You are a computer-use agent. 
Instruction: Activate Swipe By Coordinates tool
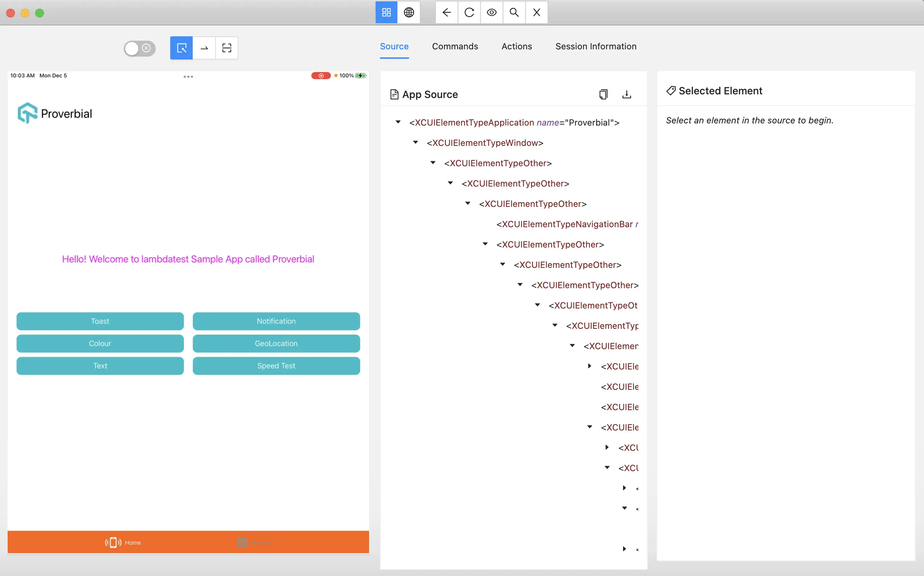[204, 48]
